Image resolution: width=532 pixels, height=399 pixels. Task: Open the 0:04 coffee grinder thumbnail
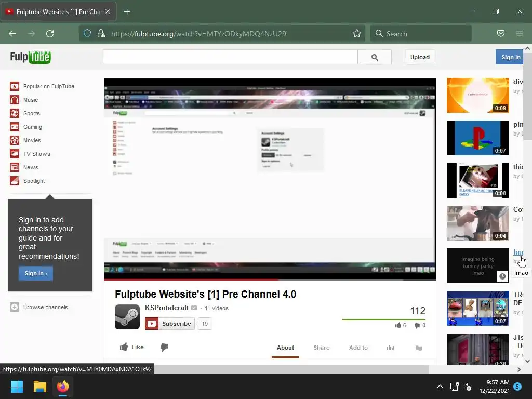pos(478,223)
